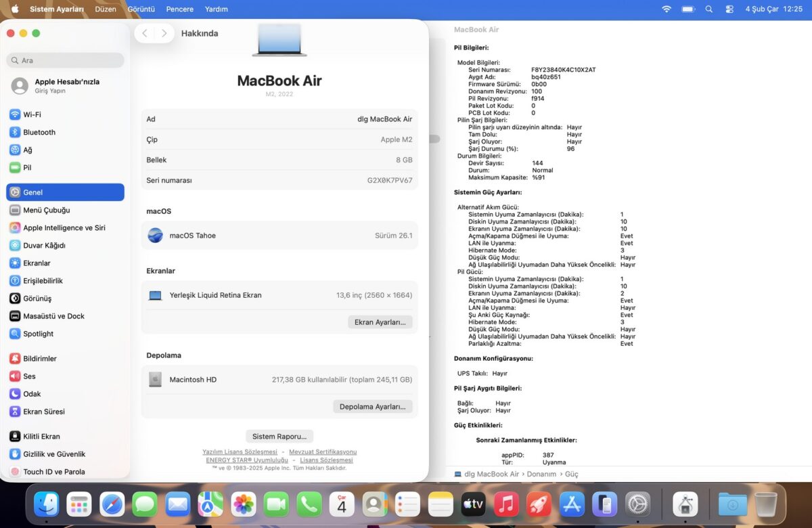Open Maps from the Dock
The height and width of the screenshot is (528, 812).
tap(210, 504)
